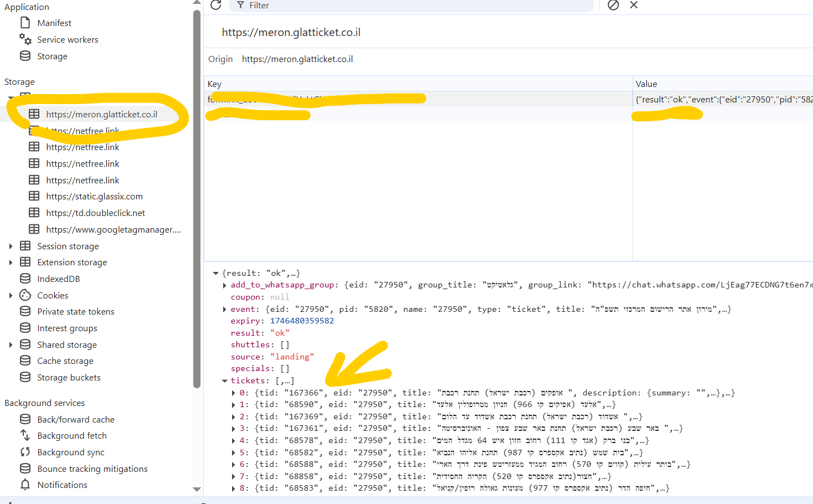Click the IndexedDB database icon
The height and width of the screenshot is (504, 813).
click(x=25, y=279)
